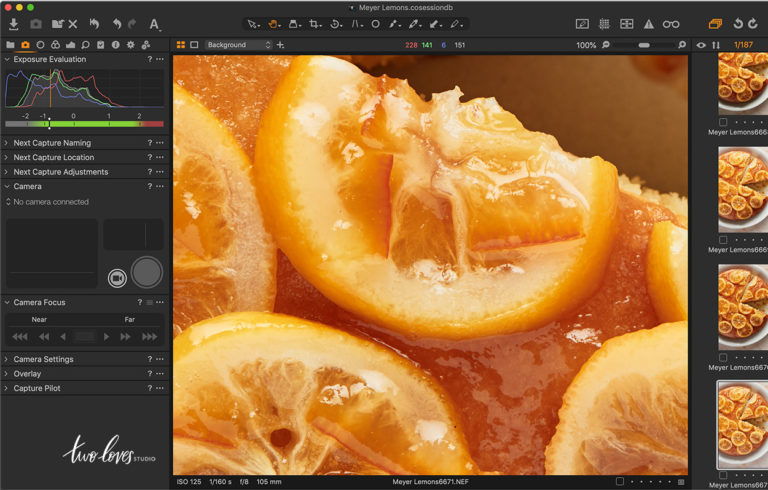
Task: Click the viewer zoom slider handle
Action: [x=644, y=45]
